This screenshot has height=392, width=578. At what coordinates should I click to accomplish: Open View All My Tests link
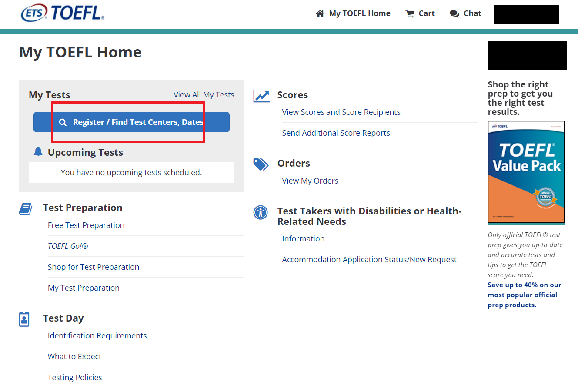(204, 94)
